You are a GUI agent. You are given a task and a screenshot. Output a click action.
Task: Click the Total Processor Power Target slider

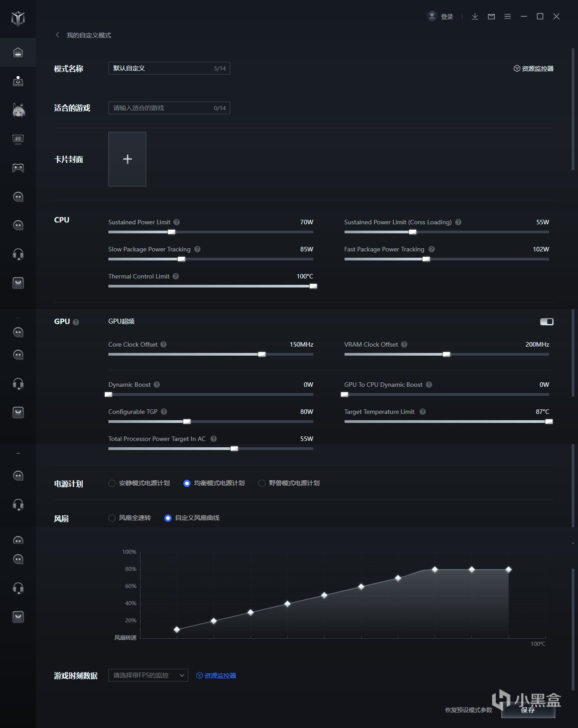211,449
